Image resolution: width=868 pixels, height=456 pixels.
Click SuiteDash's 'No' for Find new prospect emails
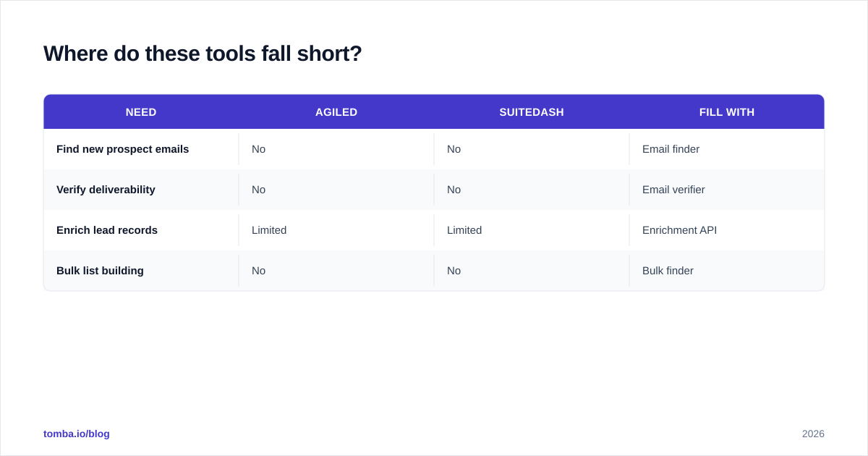[x=454, y=149]
